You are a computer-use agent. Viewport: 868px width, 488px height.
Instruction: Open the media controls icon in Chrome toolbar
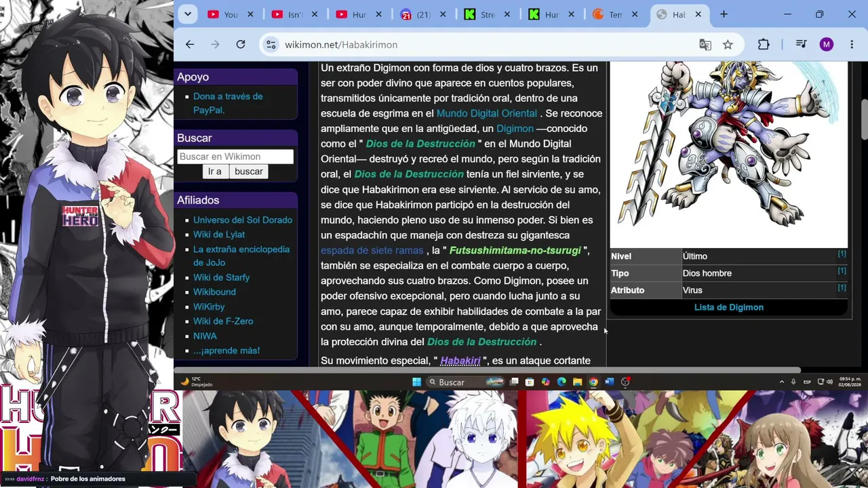(801, 45)
